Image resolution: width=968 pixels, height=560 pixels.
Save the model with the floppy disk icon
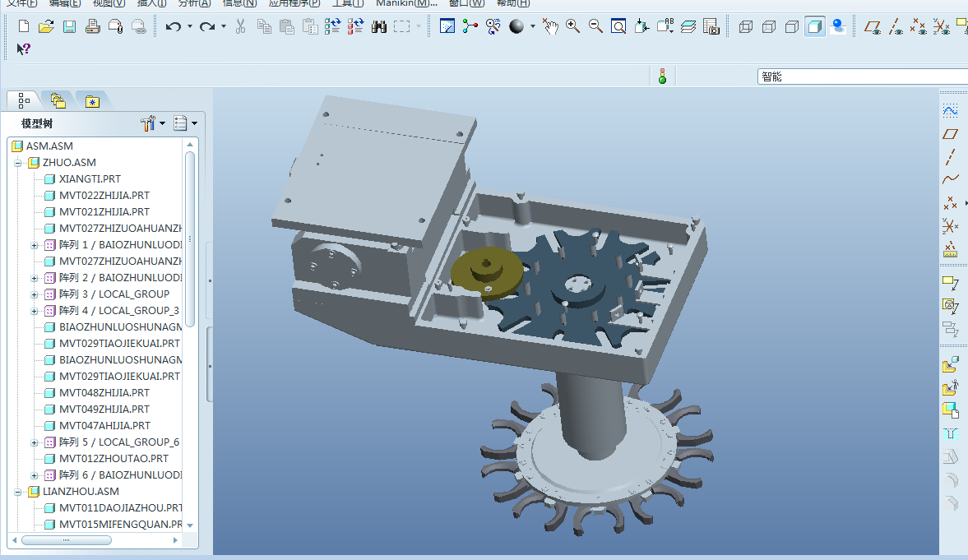pos(69,26)
